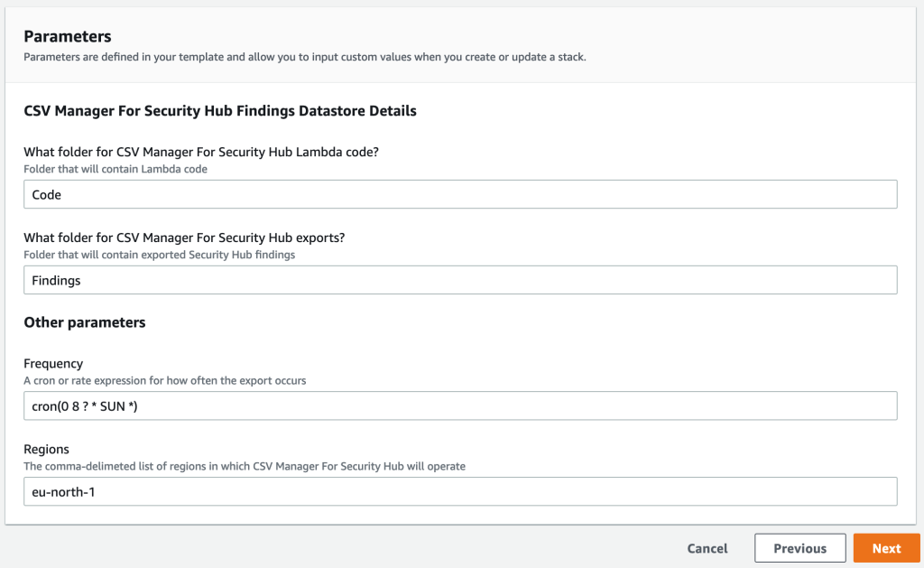Click the Regions field label
This screenshot has height=568, width=924.
click(x=47, y=449)
